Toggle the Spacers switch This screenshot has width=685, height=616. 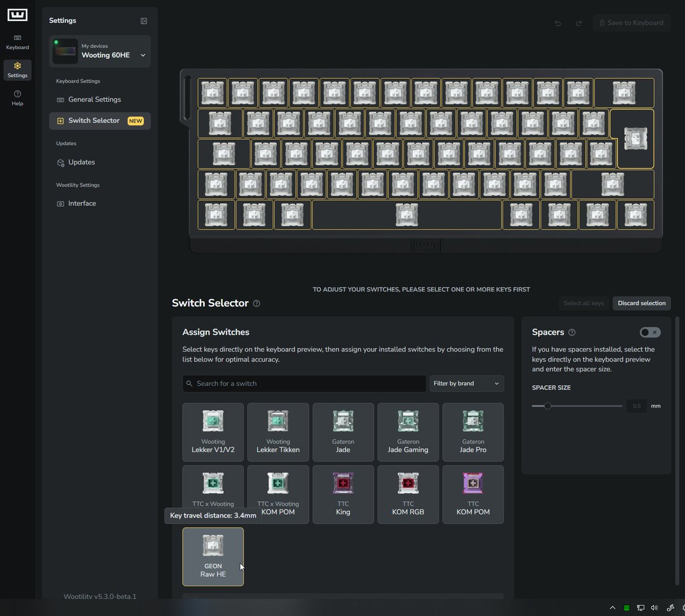tap(650, 332)
